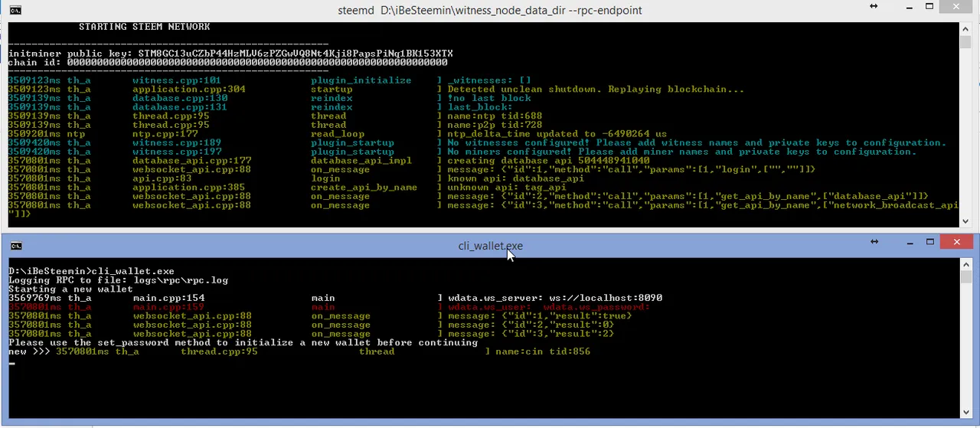Focus the steemd window via its title text
The image size is (980, 428).
click(490, 10)
